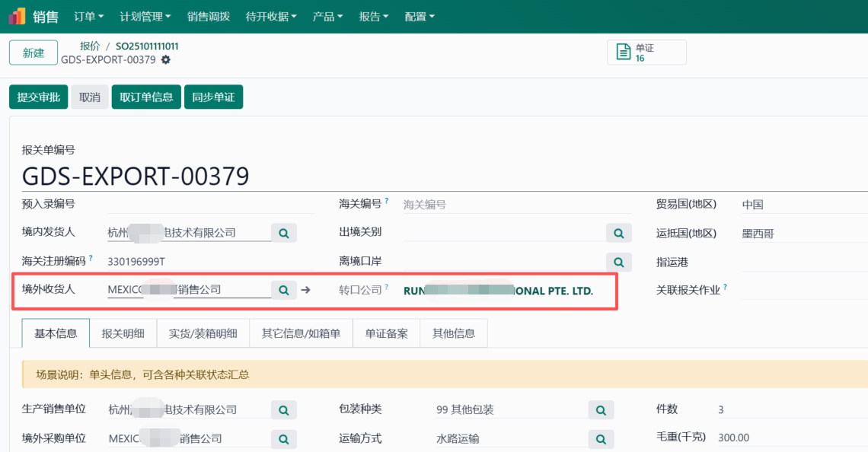Click the arrow icon before 转口公司
The width and height of the screenshot is (868, 452).
click(304, 290)
